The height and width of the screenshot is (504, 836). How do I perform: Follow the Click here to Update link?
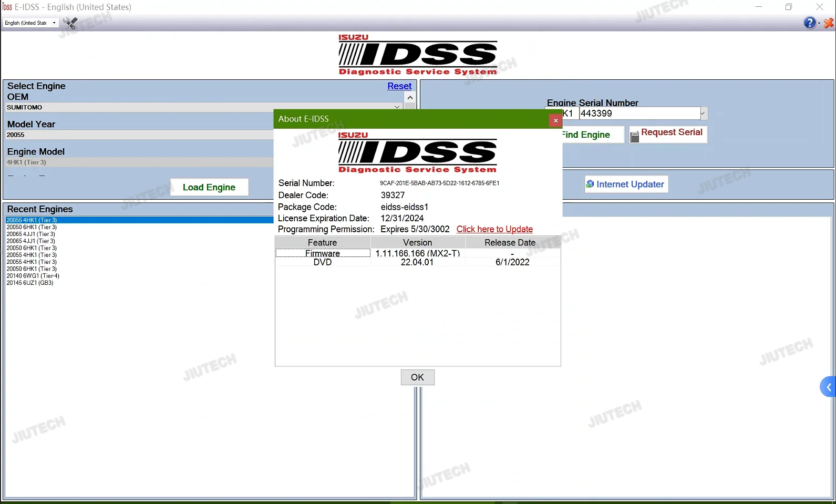[494, 229]
